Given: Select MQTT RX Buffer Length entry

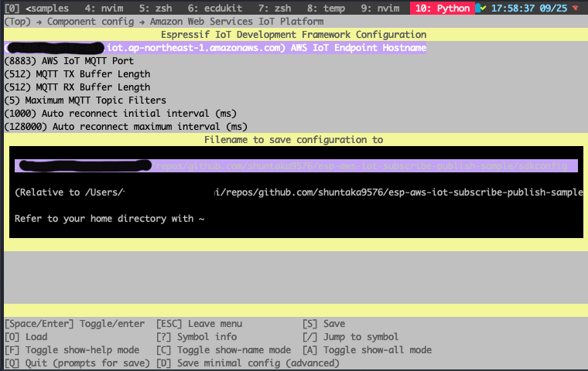Looking at the screenshot, I should pos(77,87).
